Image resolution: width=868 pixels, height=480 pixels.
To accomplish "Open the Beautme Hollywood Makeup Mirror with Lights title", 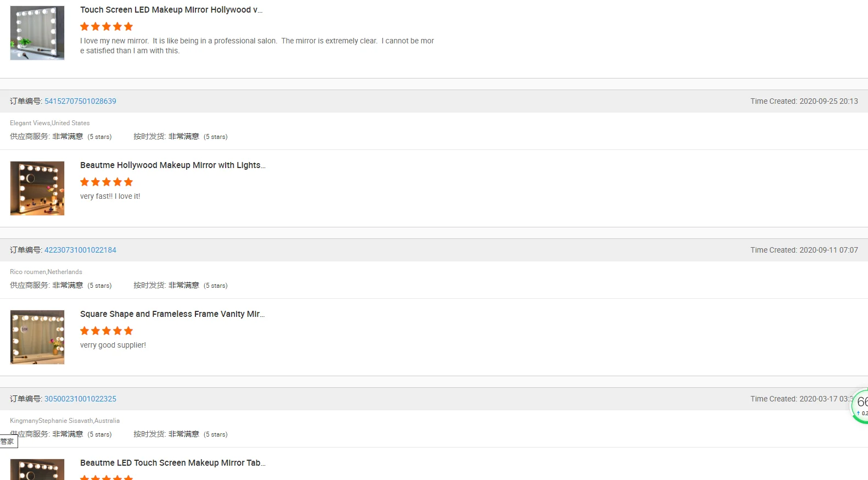I will coord(172,165).
